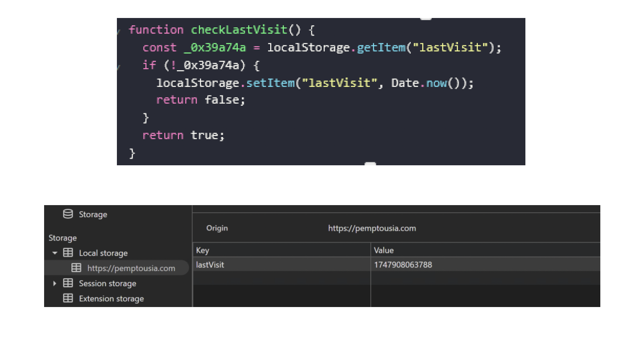644x340 pixels.
Task: Open the Extension storage label
Action: click(x=111, y=298)
